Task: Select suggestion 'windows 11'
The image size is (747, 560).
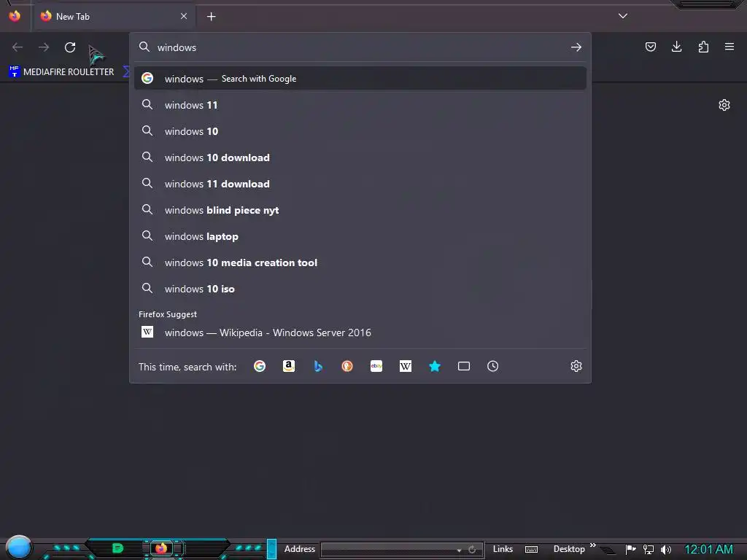Action: pos(360,105)
